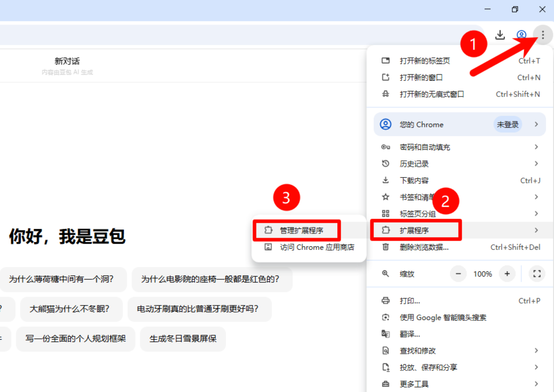Expand the 历史记录 submenu
The width and height of the screenshot is (554, 392).
[x=536, y=163]
